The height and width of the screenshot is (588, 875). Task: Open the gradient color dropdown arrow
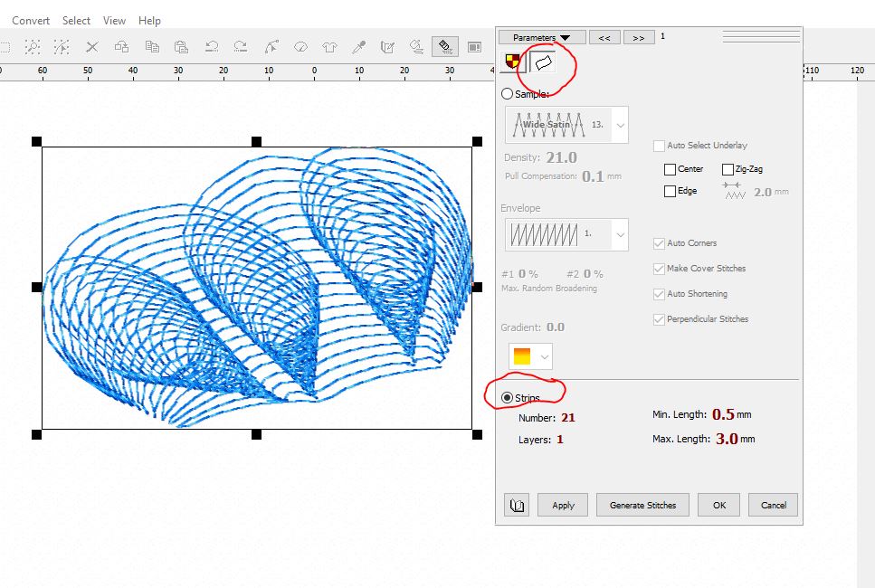(544, 356)
